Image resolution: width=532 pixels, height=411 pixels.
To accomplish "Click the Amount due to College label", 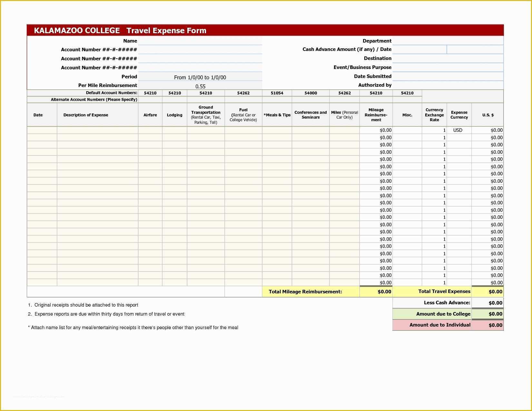I will 443,314.
